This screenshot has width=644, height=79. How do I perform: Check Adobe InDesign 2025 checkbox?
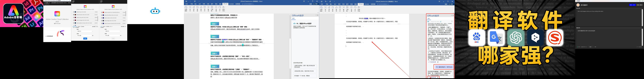tap(74, 20)
